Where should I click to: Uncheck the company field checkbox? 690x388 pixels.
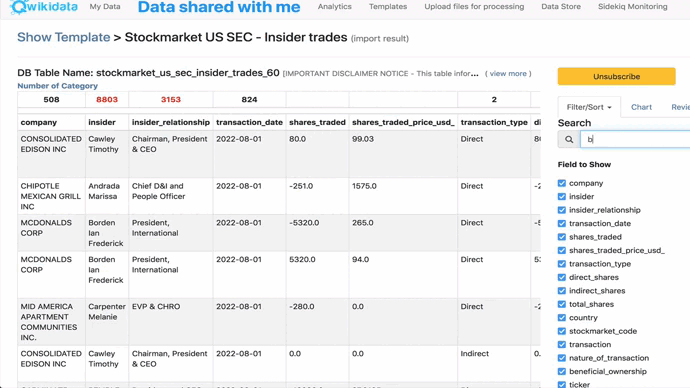562,183
